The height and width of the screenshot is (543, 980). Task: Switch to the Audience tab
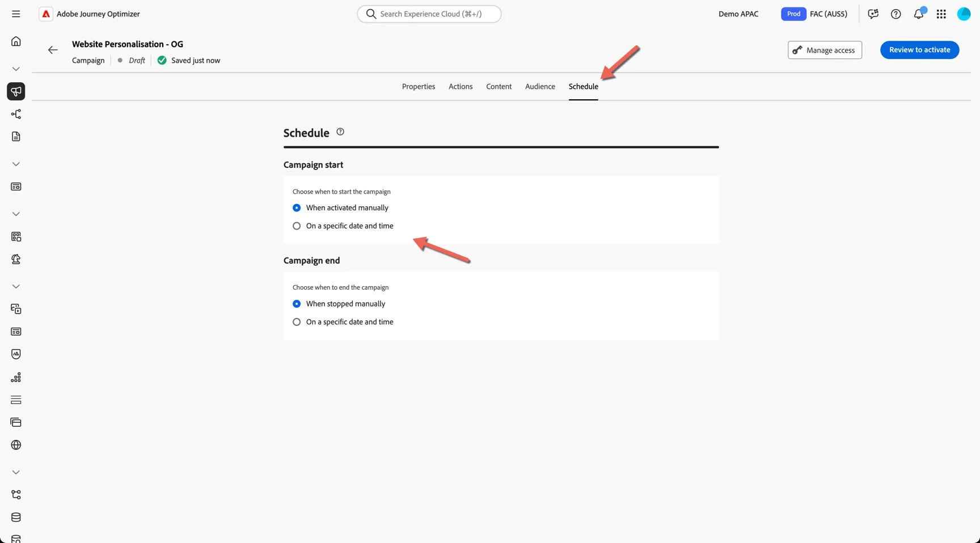tap(540, 87)
